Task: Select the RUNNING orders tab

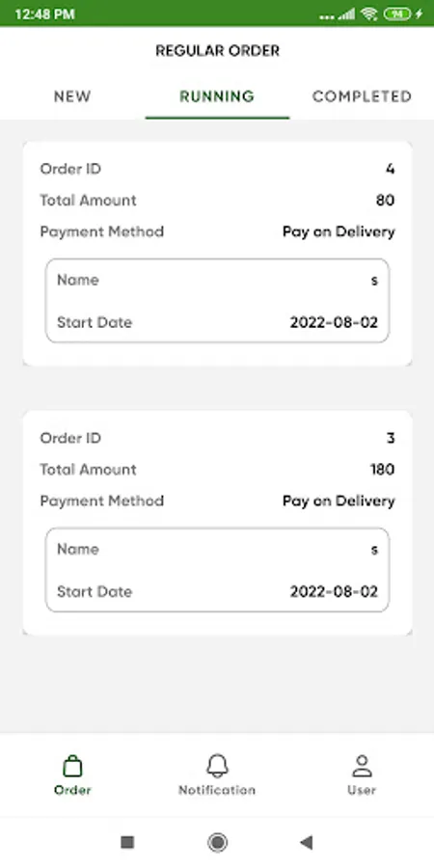Action: tap(217, 96)
